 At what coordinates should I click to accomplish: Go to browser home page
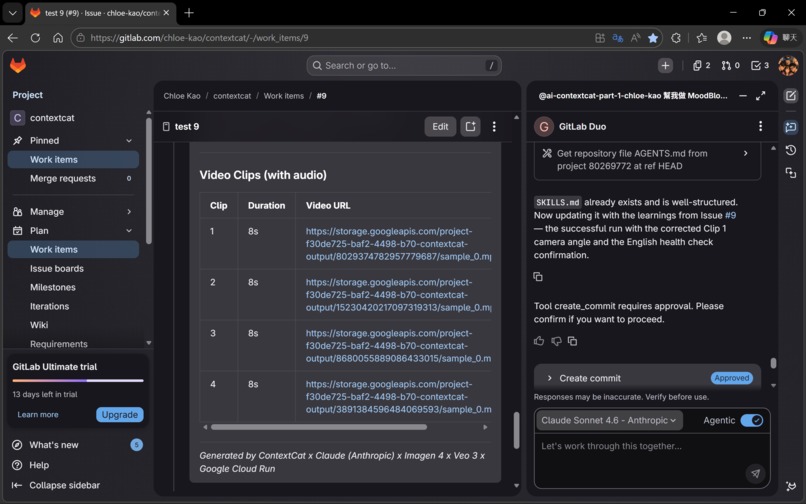(58, 38)
